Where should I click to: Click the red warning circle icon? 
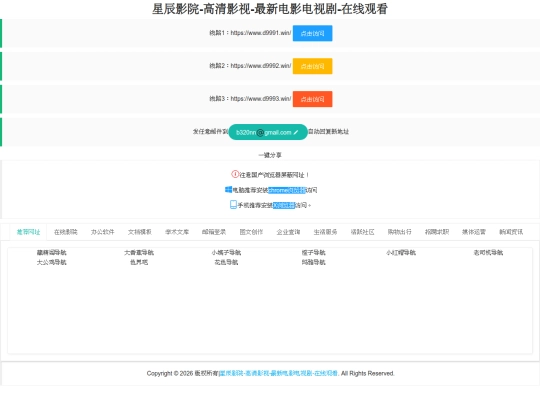pos(235,174)
